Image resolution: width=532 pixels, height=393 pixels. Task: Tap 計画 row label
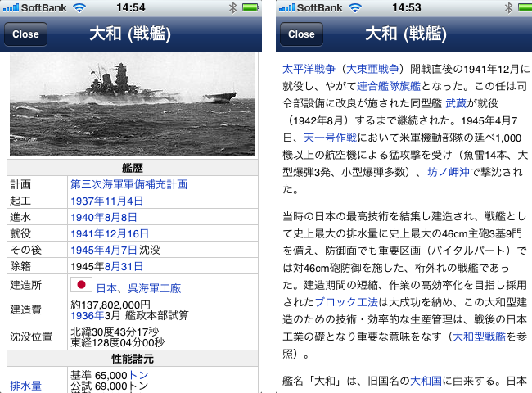pyautogui.click(x=20, y=184)
